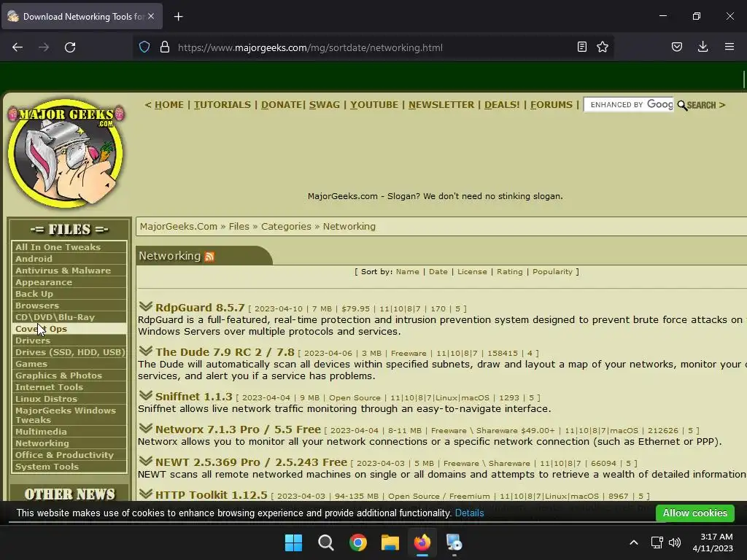
Task: Click the browser address bar URL
Action: 310,47
